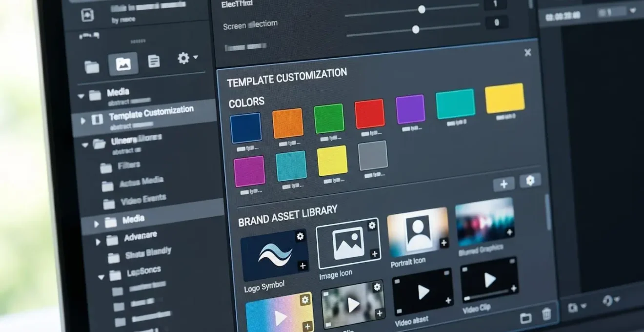Open the asset folder icon beside the trash
The width and height of the screenshot is (644, 332).
click(x=526, y=318)
